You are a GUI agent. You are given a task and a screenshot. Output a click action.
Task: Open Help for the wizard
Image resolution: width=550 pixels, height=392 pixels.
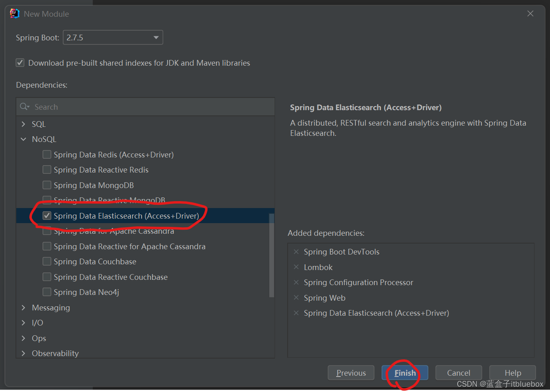tap(512, 373)
